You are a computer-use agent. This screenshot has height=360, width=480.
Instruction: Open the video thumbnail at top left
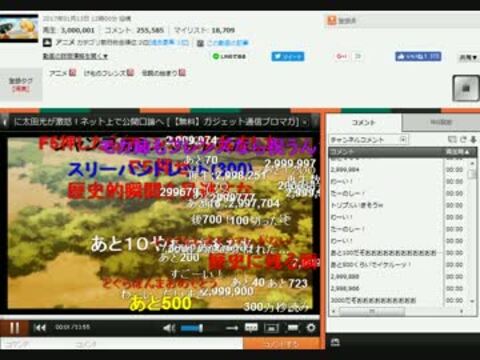pos(19,28)
